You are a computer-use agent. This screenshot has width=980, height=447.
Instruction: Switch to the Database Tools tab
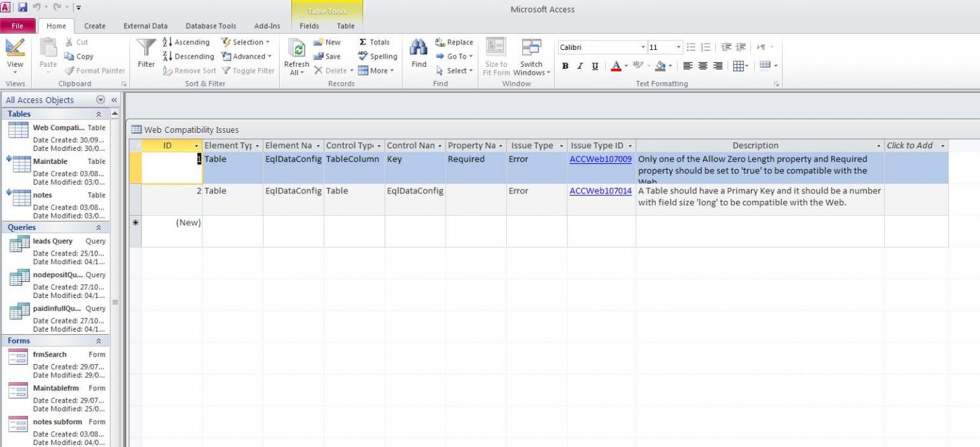tap(211, 26)
